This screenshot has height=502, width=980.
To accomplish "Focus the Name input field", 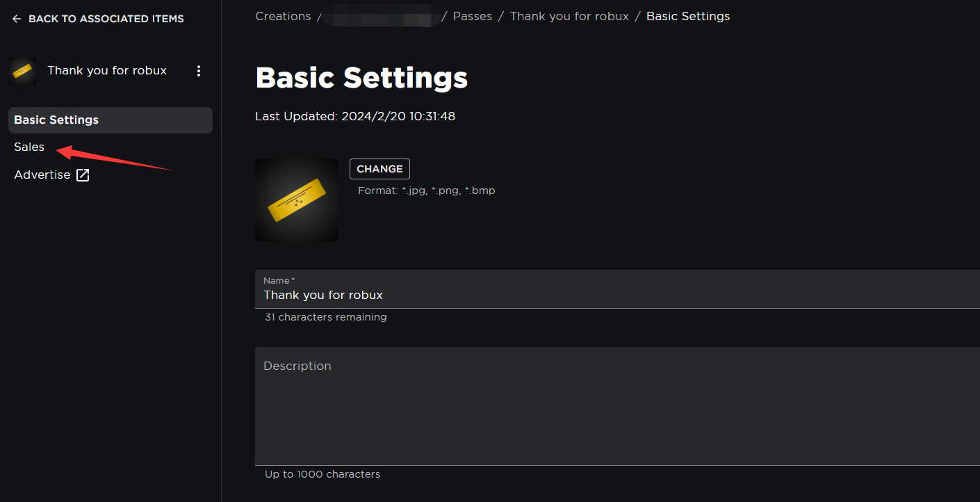I will click(617, 289).
